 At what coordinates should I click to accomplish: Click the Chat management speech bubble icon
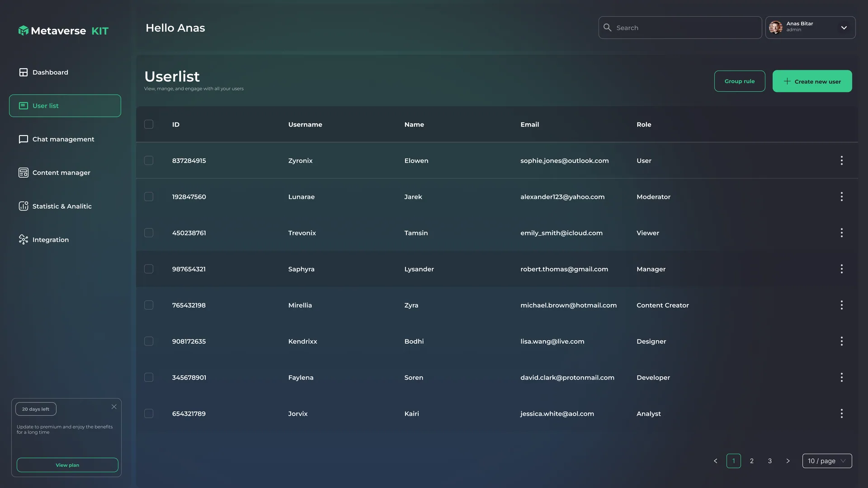coord(24,139)
